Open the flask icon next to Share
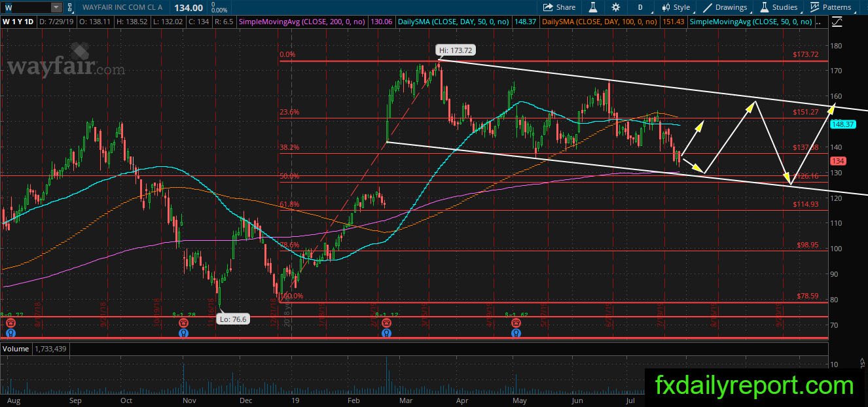 tap(593, 7)
